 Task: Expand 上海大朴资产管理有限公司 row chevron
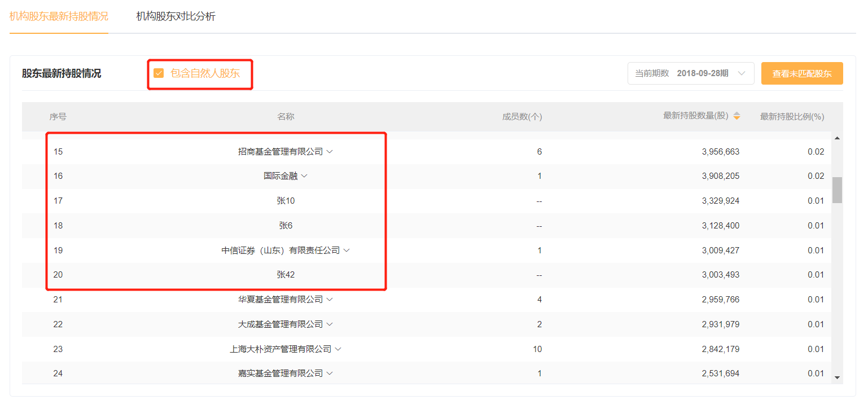pos(338,349)
